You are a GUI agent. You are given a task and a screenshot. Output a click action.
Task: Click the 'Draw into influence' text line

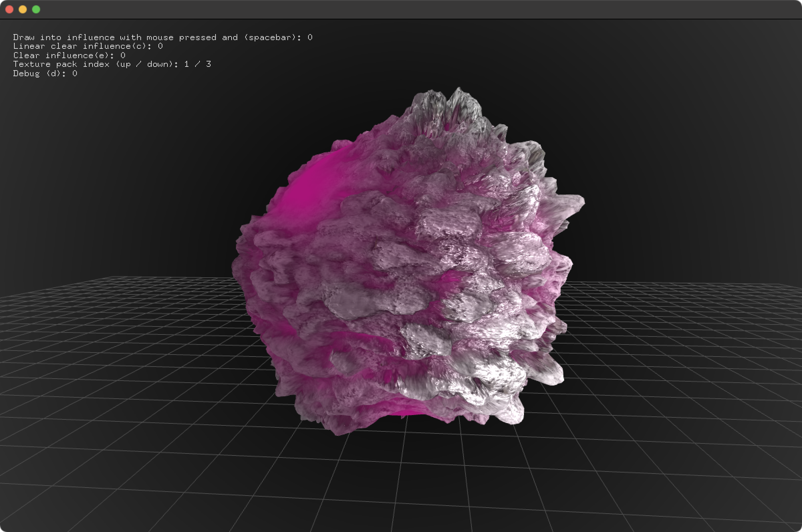click(x=162, y=37)
